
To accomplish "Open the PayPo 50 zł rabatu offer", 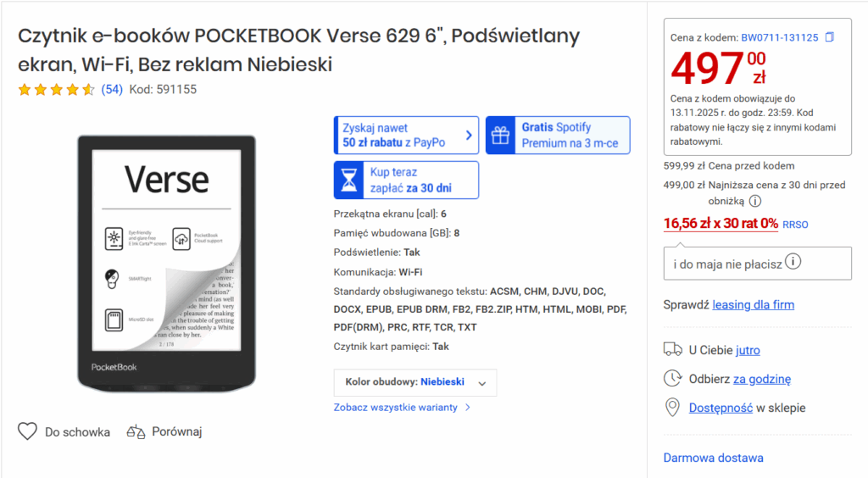I will (406, 136).
